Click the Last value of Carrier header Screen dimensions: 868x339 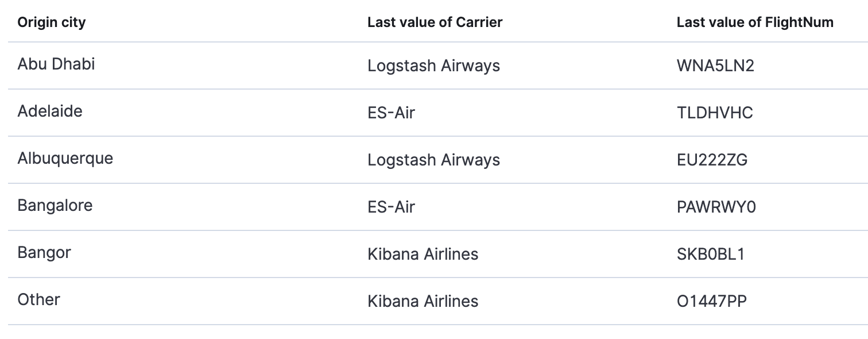click(x=435, y=22)
